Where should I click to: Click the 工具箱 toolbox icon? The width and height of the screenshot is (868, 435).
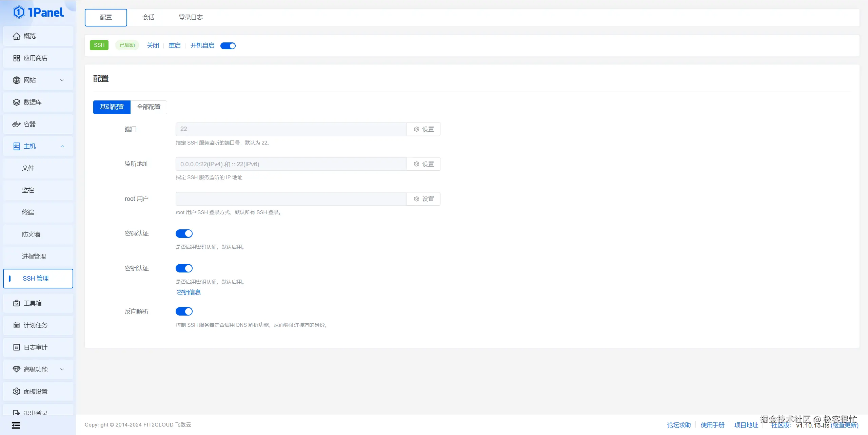(16, 303)
